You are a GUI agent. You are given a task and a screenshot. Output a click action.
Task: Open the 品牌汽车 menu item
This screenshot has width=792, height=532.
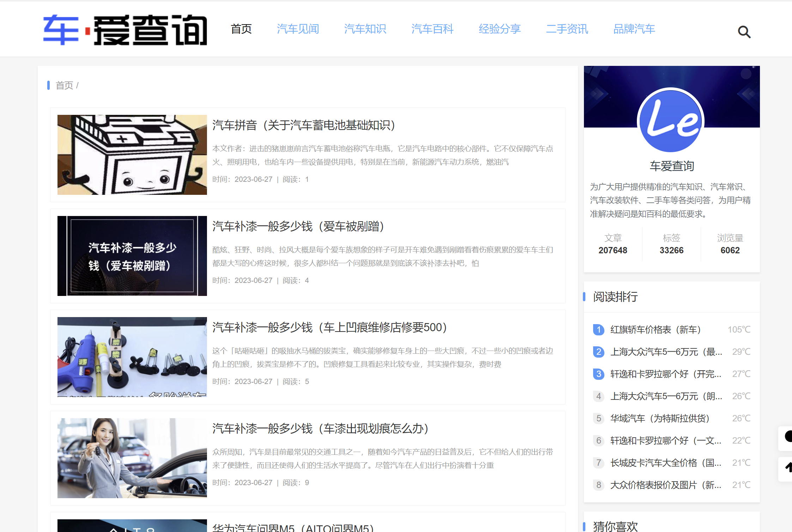(634, 29)
